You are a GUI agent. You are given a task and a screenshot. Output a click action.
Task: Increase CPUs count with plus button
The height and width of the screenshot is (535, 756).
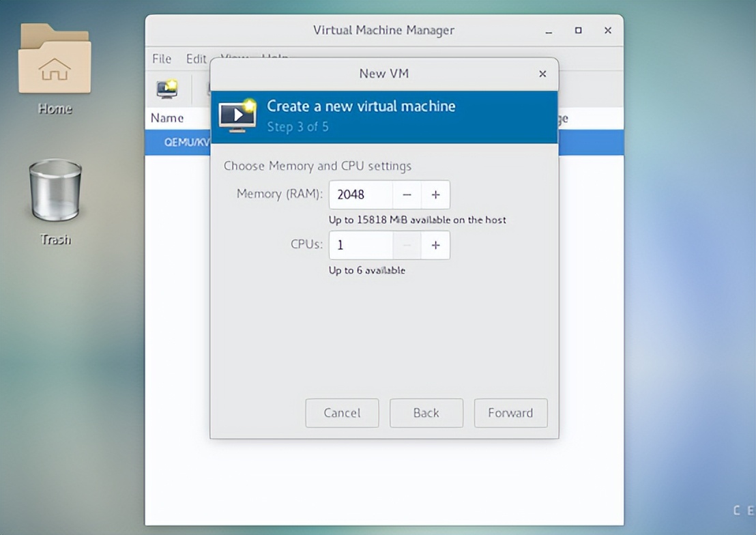(x=435, y=245)
